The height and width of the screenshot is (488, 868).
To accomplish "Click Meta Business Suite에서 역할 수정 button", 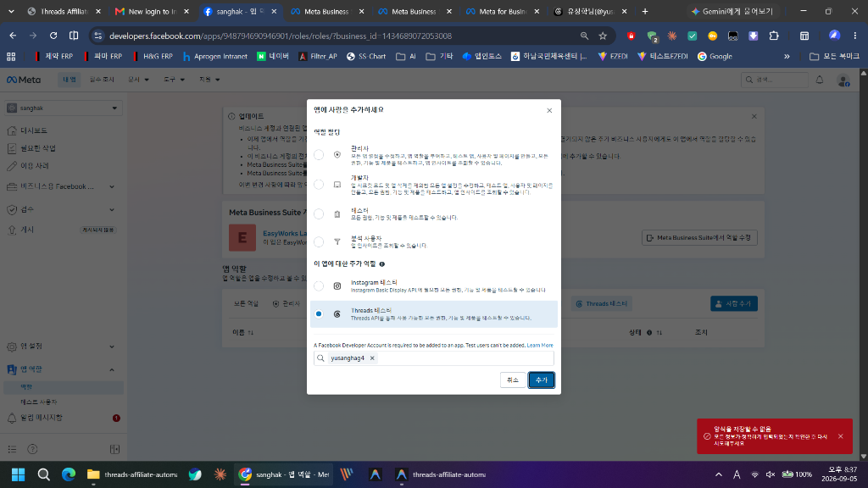I will (x=699, y=237).
